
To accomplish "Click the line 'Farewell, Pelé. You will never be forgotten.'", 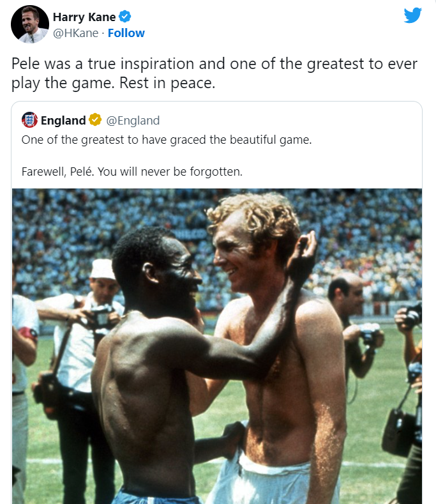I will point(132,172).
